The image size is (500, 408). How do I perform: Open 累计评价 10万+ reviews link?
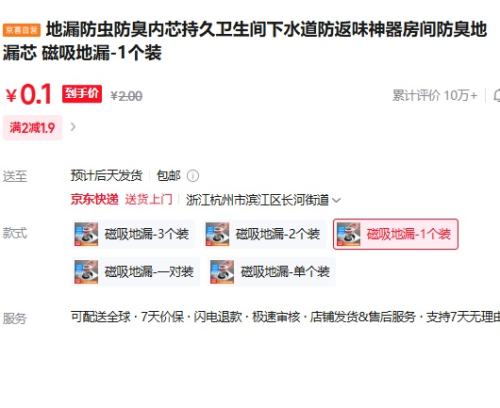435,96
